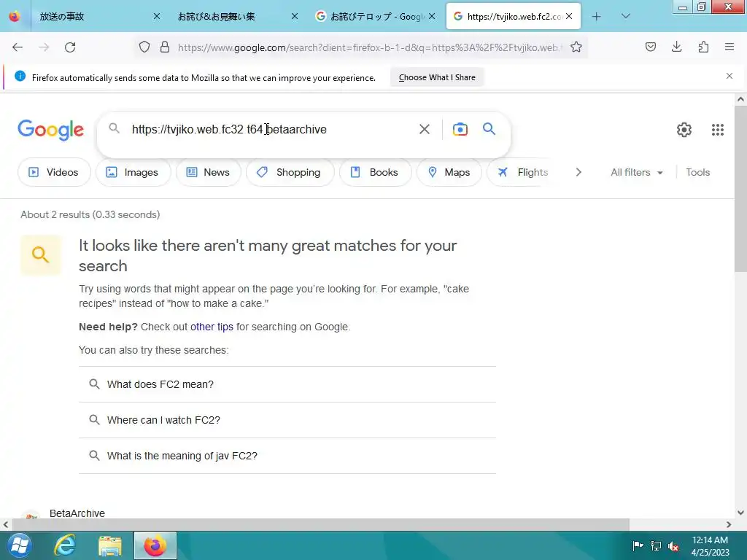This screenshot has height=560, width=747.
Task: Go back to previous page
Action: click(18, 47)
